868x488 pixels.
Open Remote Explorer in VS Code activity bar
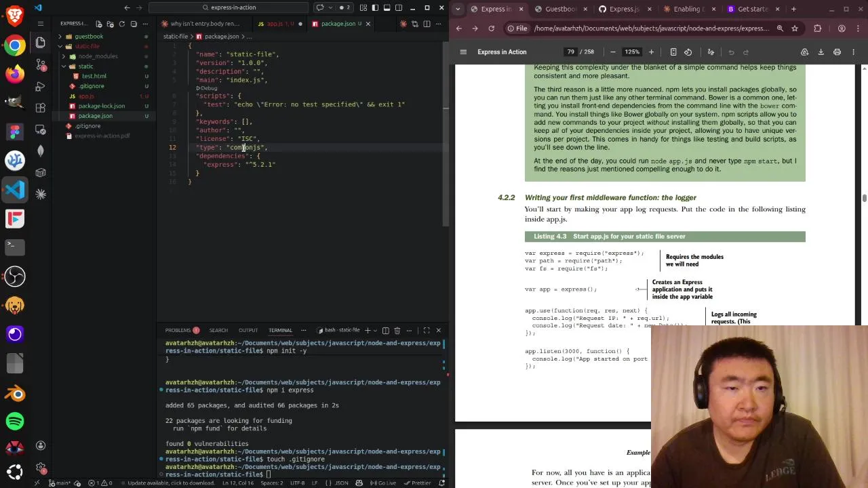[41, 129]
